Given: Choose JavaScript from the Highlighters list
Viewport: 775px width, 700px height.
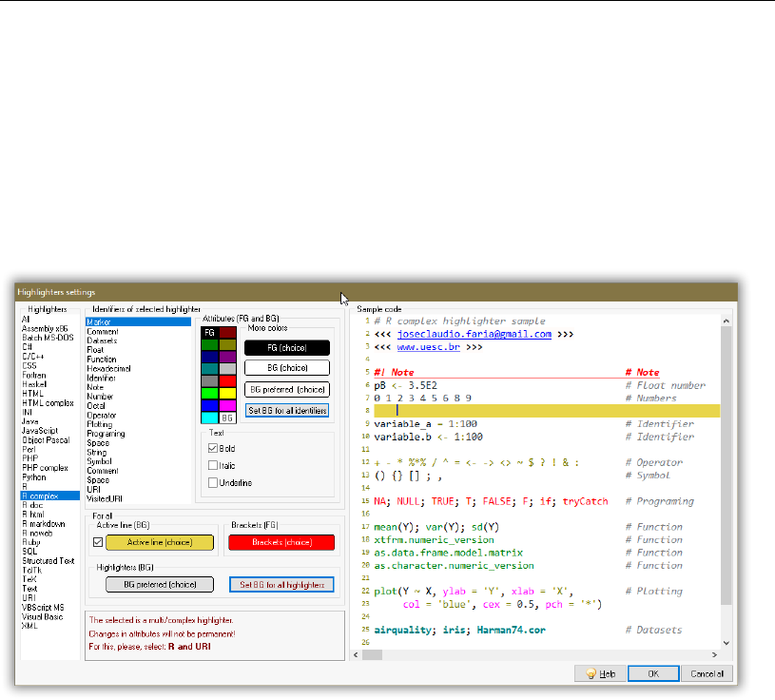Looking at the screenshot, I should pos(41,431).
